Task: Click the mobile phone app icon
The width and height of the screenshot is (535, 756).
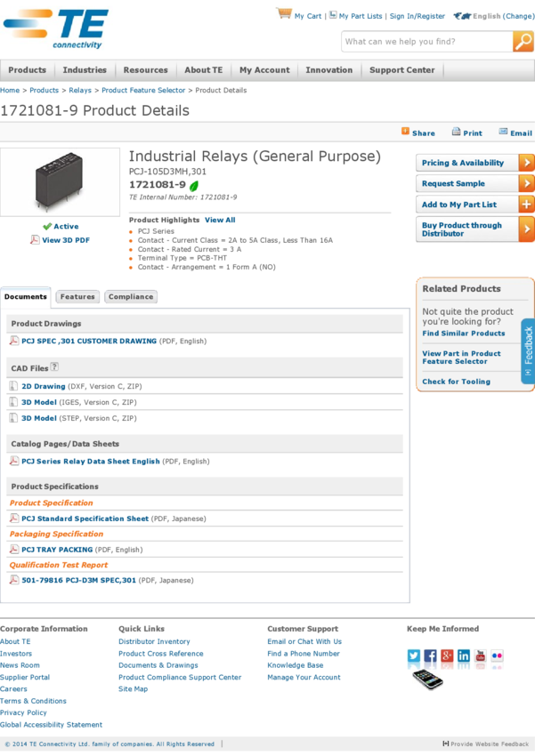Action: pos(427,680)
